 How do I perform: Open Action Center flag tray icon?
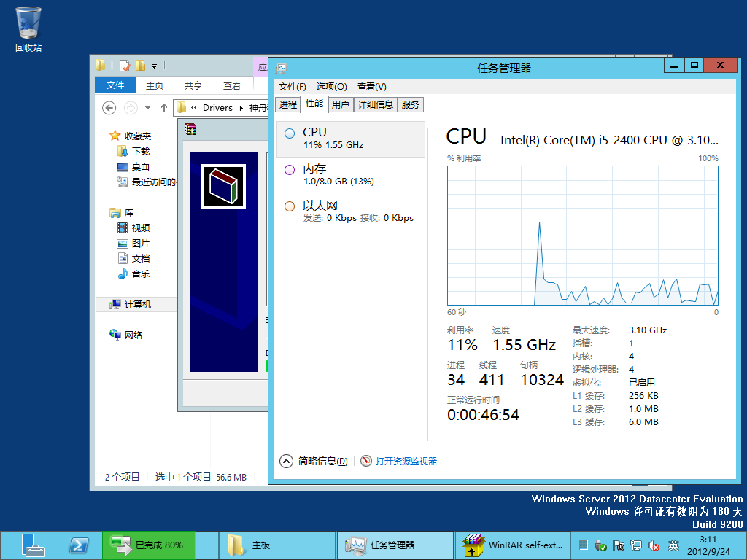point(619,545)
